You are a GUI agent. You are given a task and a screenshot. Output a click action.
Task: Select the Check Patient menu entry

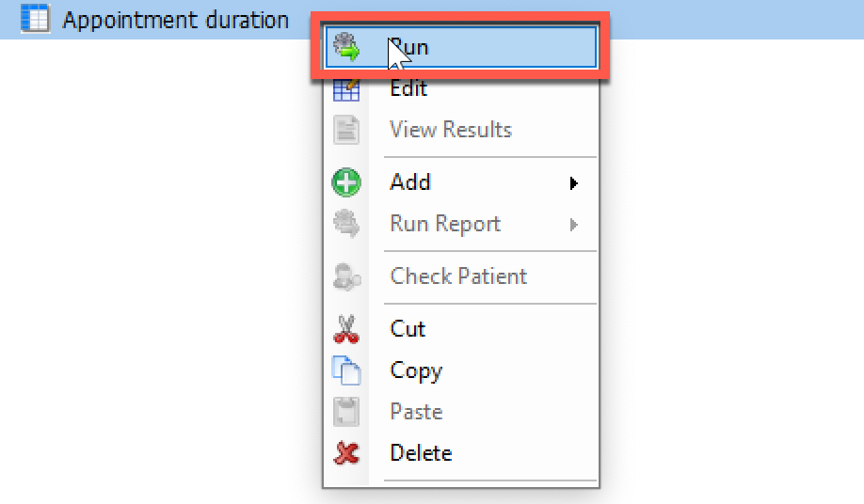(458, 276)
